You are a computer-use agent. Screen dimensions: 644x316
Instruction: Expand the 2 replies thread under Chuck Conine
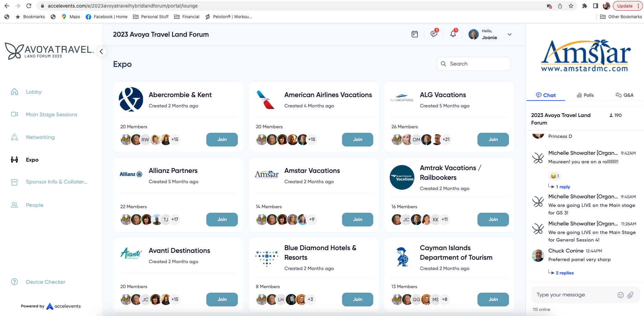pos(564,273)
